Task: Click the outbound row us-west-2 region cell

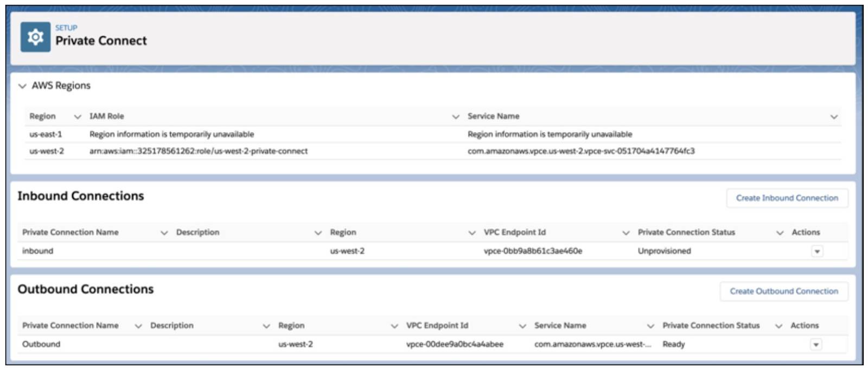Action: (296, 344)
